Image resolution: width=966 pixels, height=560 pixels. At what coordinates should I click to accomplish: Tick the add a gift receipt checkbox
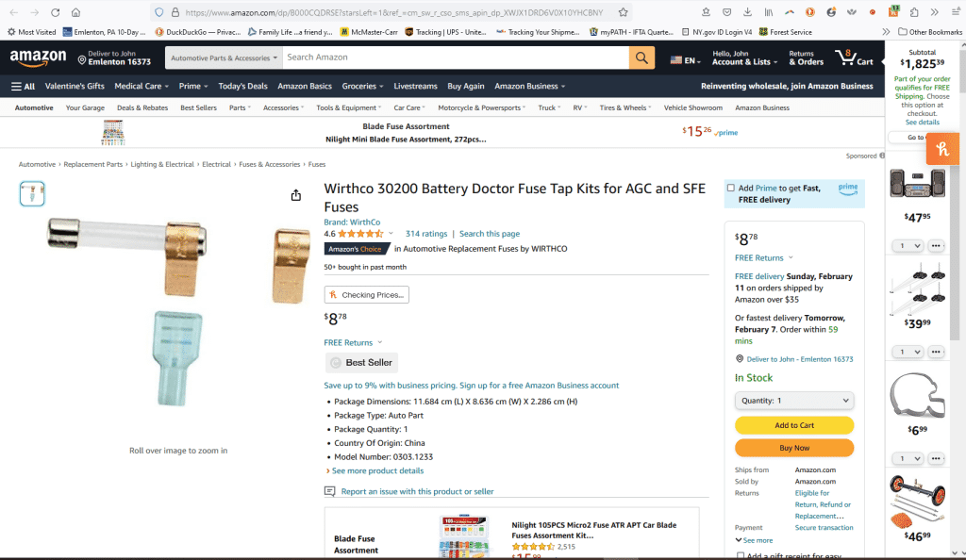coord(740,556)
